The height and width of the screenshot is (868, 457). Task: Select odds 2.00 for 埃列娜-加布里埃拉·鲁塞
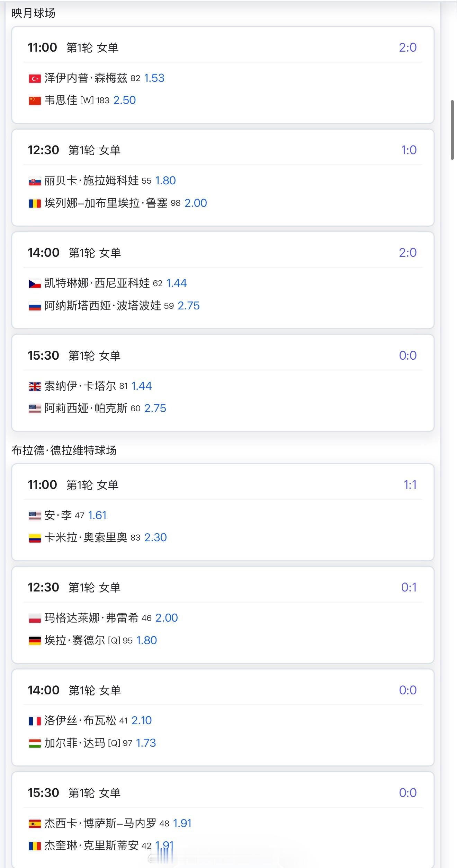(x=196, y=203)
